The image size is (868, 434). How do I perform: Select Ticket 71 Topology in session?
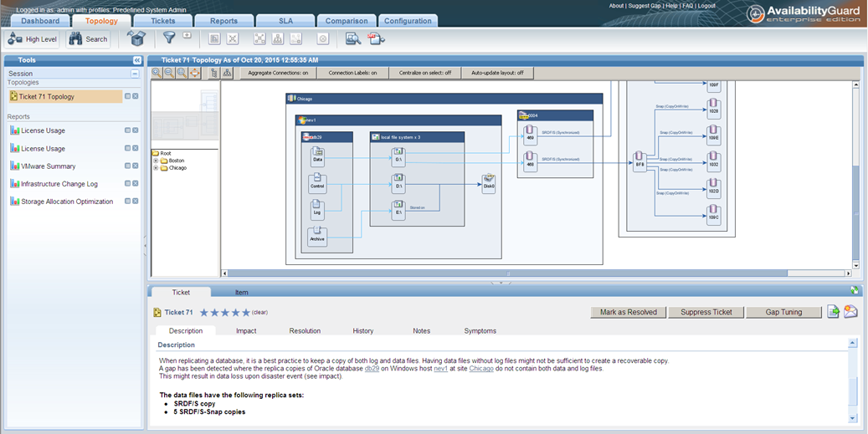tap(66, 97)
